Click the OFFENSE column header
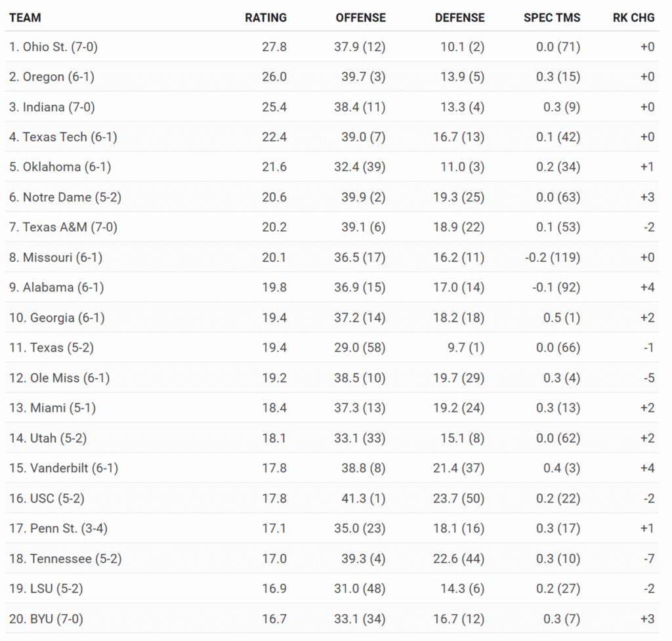 click(360, 18)
